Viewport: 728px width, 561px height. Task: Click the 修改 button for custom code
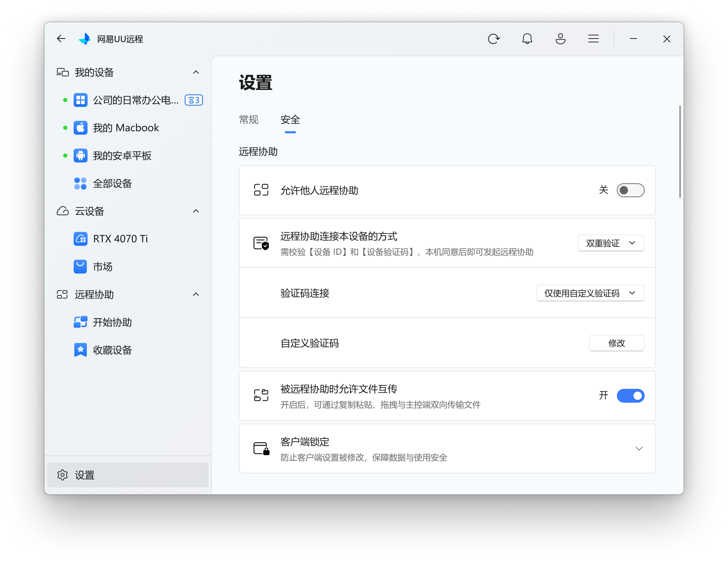[x=617, y=343]
